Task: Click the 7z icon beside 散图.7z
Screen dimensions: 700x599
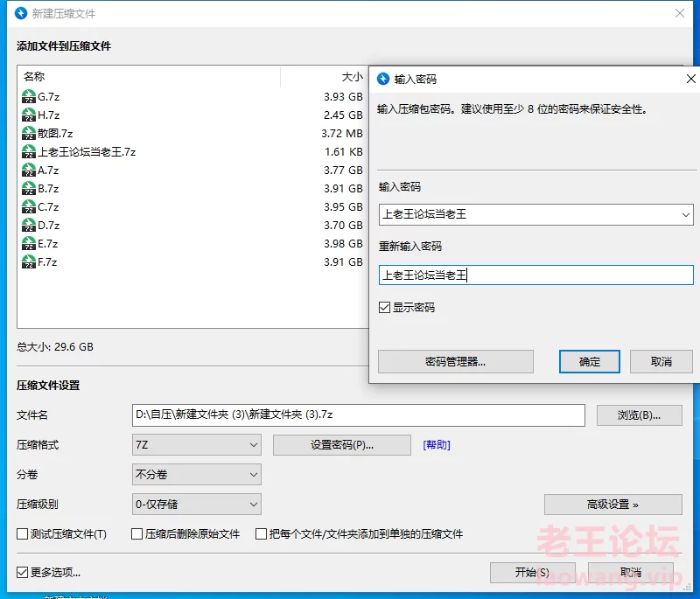Action: [29, 133]
